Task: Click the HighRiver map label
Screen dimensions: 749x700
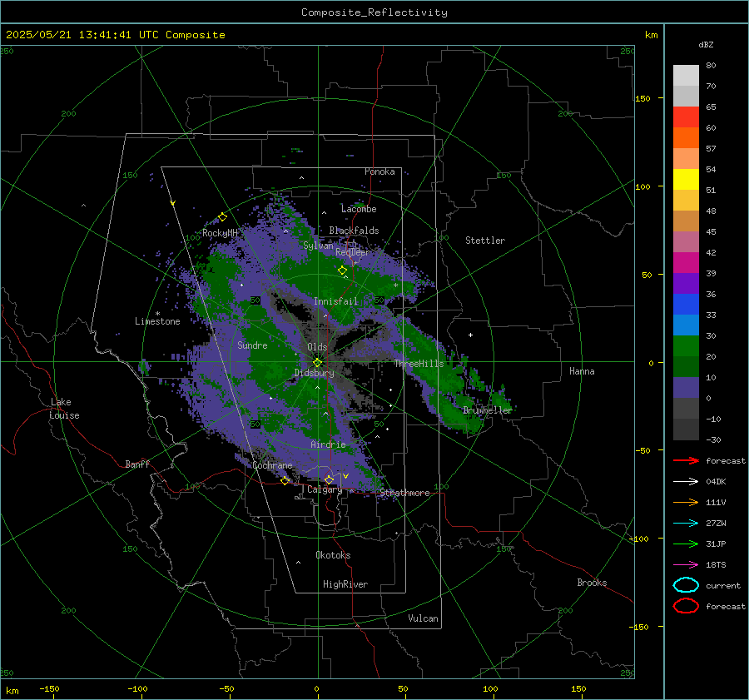Action: 345,584
